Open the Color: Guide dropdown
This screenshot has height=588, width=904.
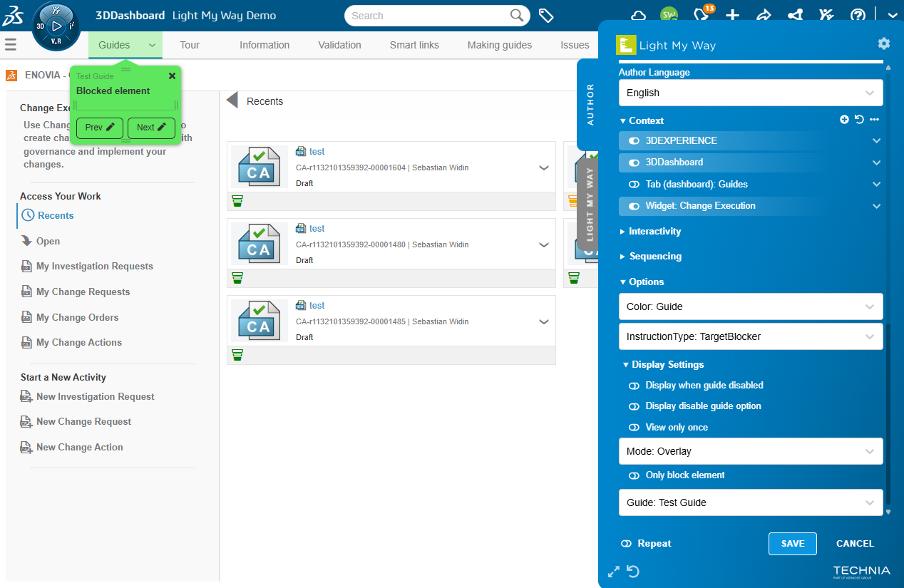click(x=751, y=306)
